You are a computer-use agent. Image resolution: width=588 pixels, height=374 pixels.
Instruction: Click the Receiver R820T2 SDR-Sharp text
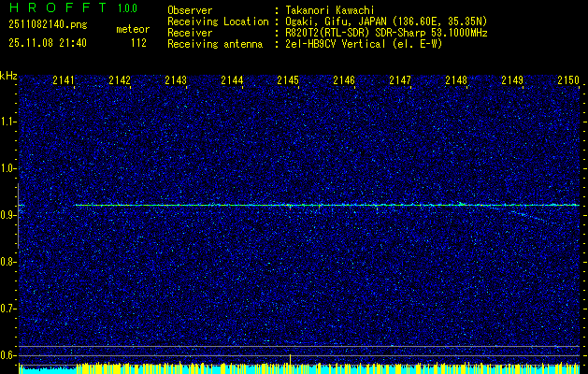coord(386,33)
